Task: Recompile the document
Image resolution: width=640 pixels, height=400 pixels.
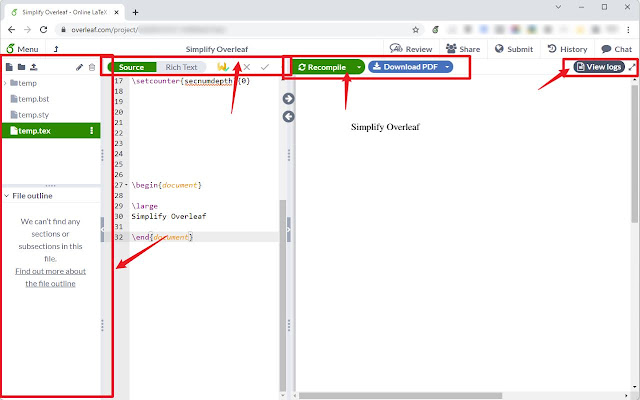Action: [322, 67]
